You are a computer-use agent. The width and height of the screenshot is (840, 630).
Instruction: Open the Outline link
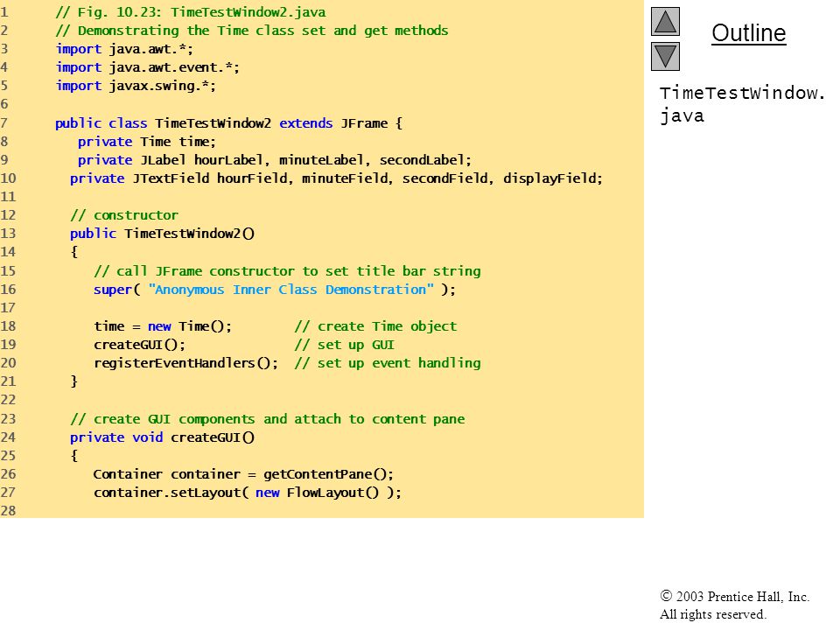click(748, 33)
